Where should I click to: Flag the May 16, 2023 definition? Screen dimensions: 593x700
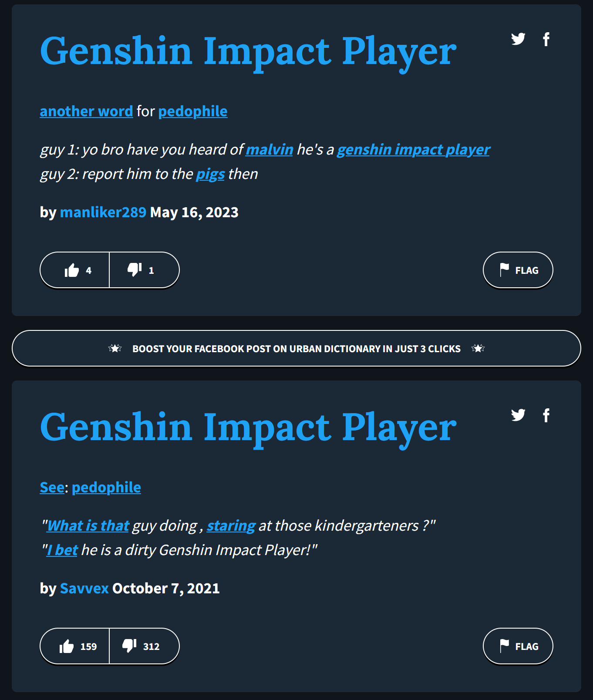coord(518,270)
